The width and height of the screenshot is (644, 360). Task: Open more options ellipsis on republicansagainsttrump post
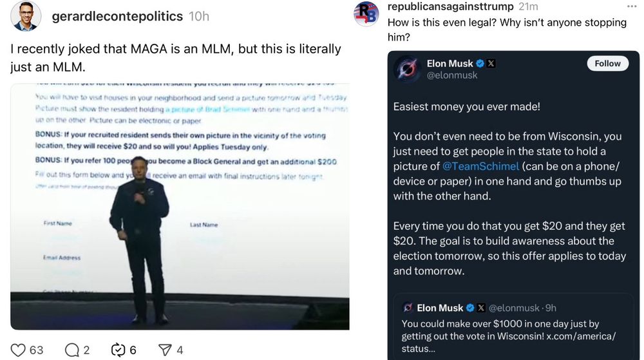(632, 6)
